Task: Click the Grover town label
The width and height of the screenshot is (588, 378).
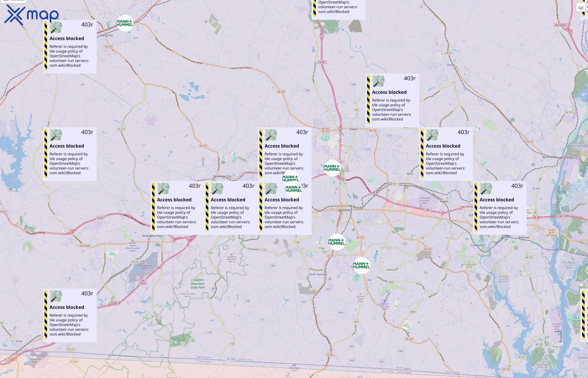Action: (19, 341)
